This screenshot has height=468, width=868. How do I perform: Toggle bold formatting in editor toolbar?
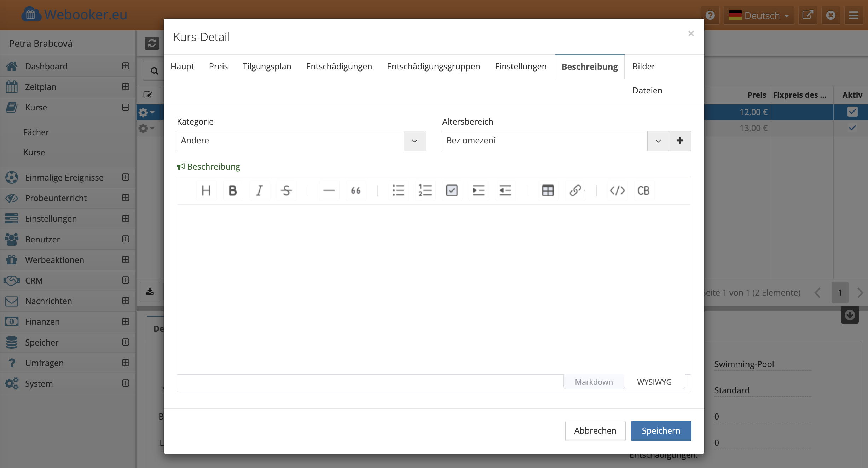pyautogui.click(x=232, y=190)
